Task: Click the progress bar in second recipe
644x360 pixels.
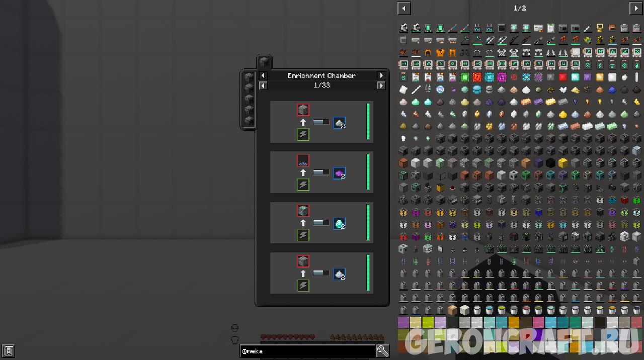Action: (320, 172)
